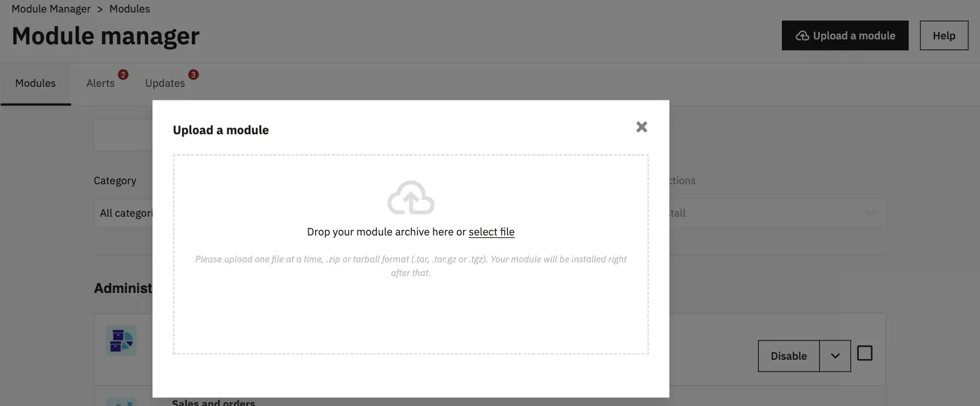The height and width of the screenshot is (406, 980).
Task: Open the Help button
Action: pos(944,36)
